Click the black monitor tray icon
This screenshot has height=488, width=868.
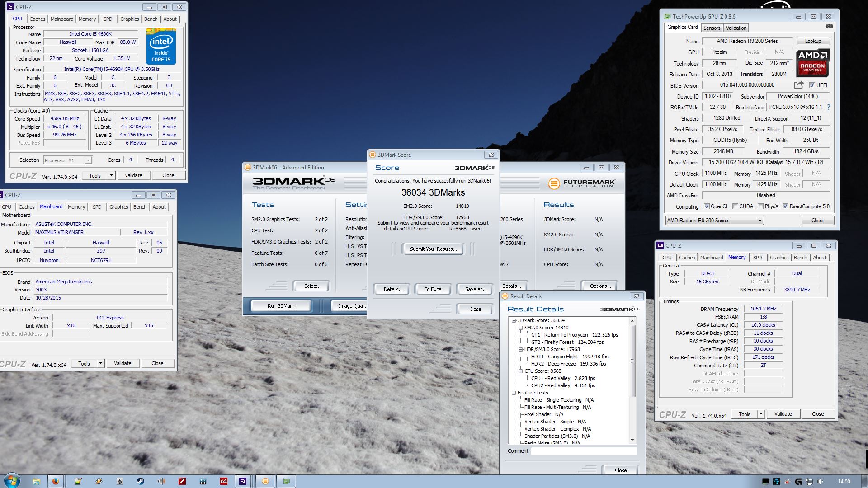point(765,482)
